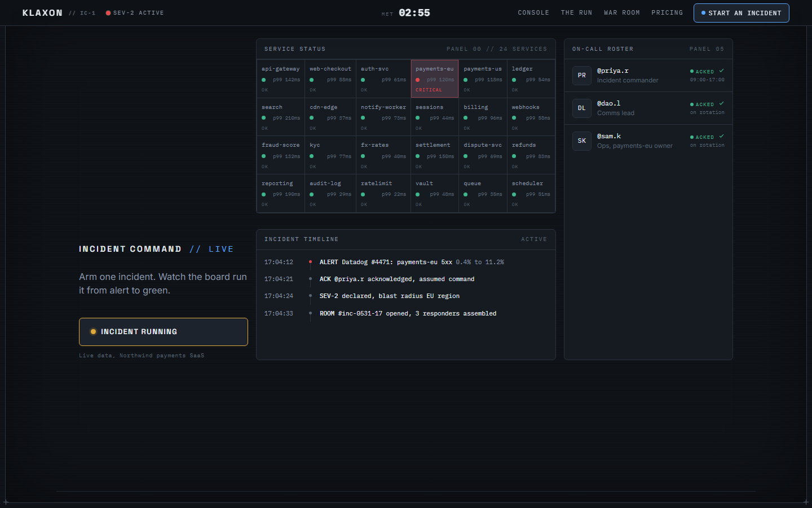Open the refunds service tile

coord(531,155)
